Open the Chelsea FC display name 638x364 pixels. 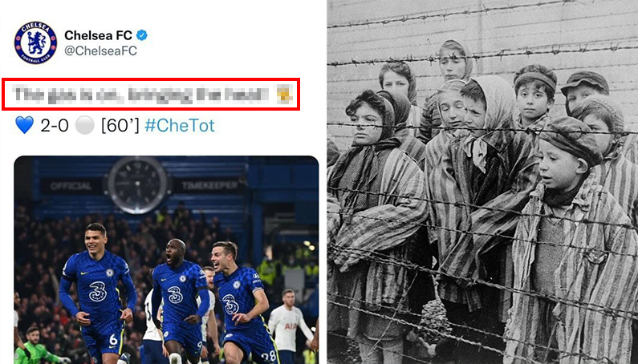(x=98, y=35)
